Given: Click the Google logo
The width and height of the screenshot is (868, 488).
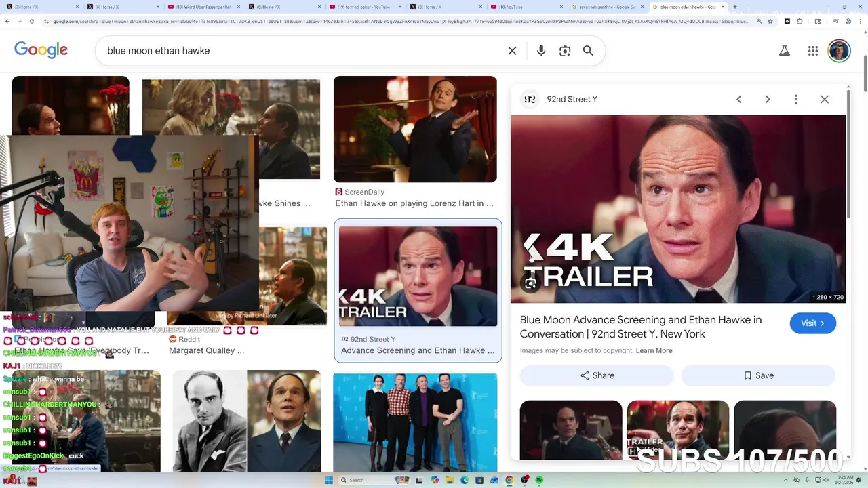Looking at the screenshot, I should tap(41, 50).
